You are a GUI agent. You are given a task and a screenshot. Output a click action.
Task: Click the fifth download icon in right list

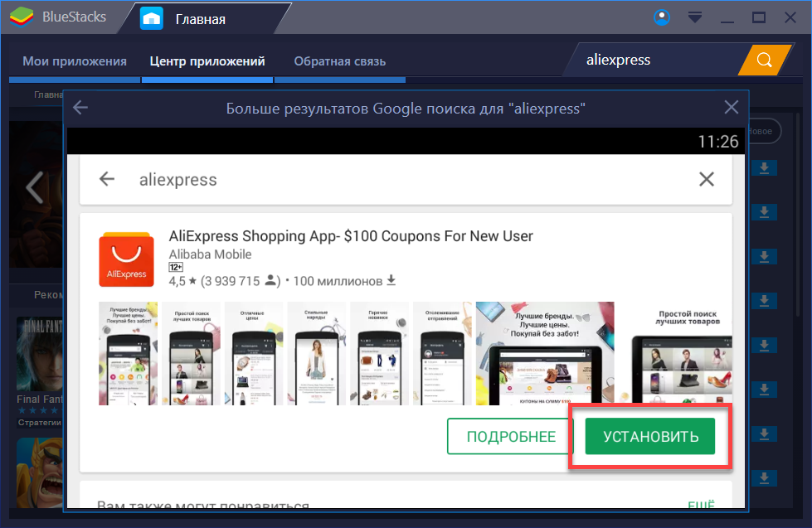(764, 346)
